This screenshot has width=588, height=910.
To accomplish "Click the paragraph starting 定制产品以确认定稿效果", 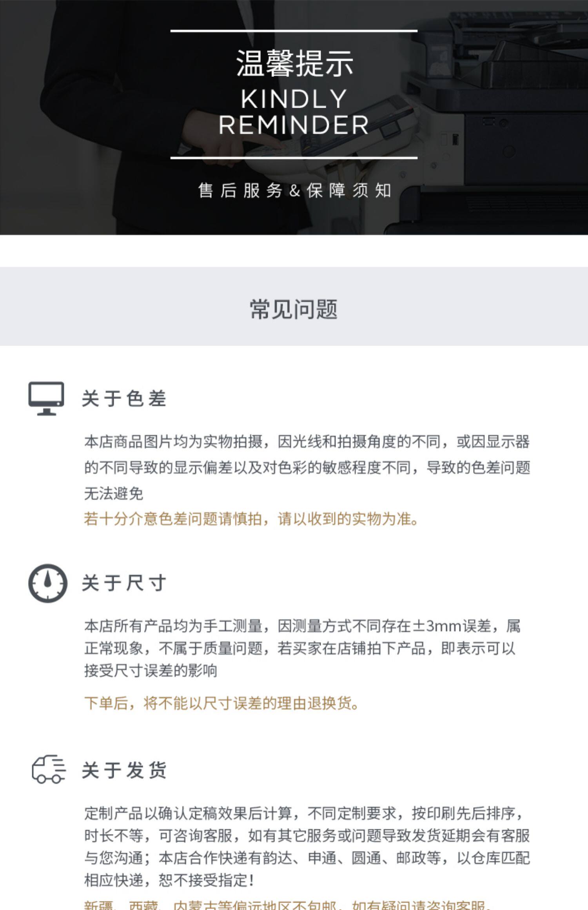I will 307,847.
